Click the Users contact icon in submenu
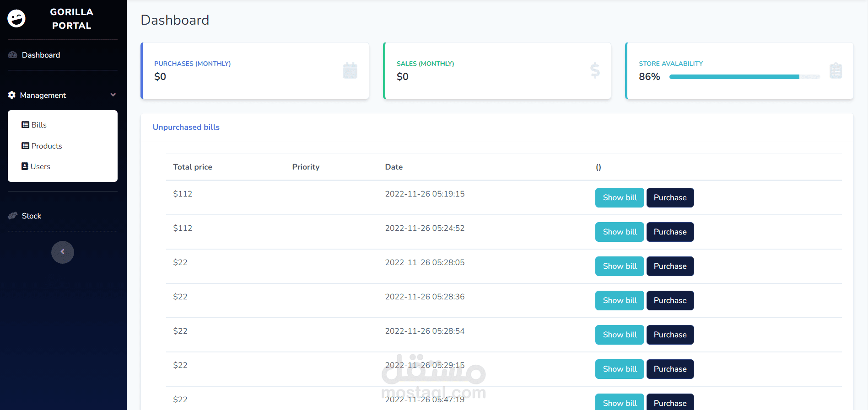Image resolution: width=868 pixels, height=410 pixels. click(x=25, y=166)
